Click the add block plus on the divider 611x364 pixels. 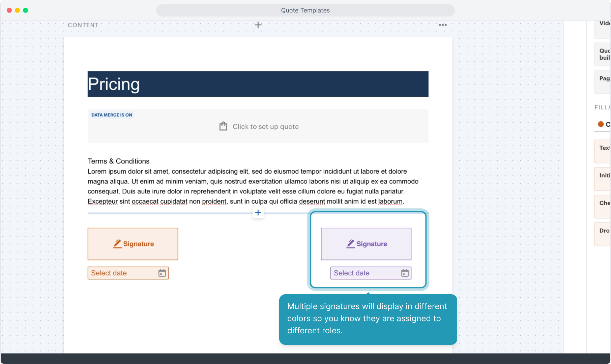pyautogui.click(x=258, y=213)
